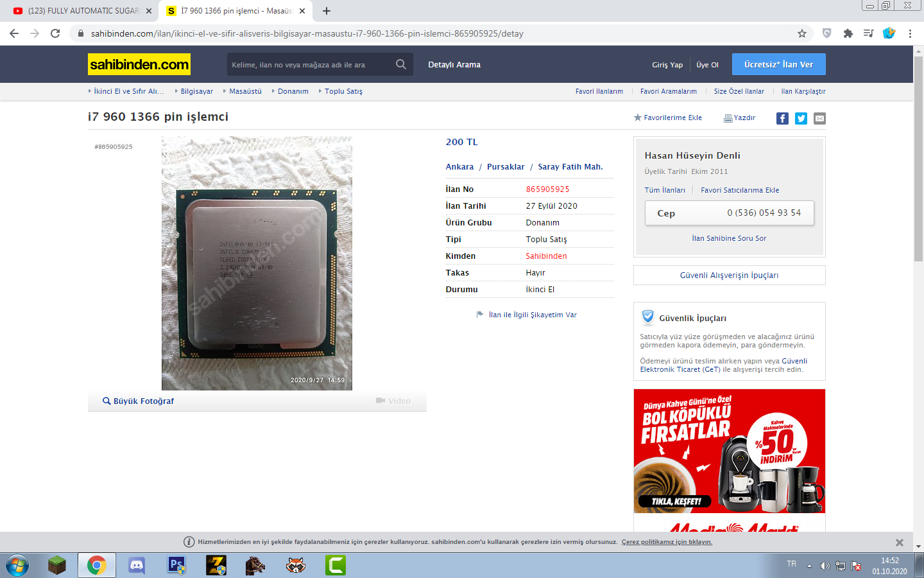Open Favori Aramalarım link
The width and height of the screenshot is (924, 578).
pos(669,91)
